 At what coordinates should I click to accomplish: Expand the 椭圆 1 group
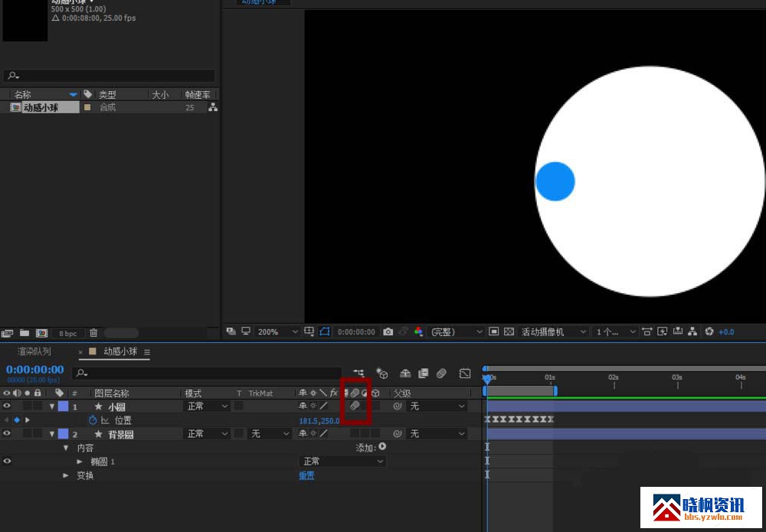click(80, 462)
